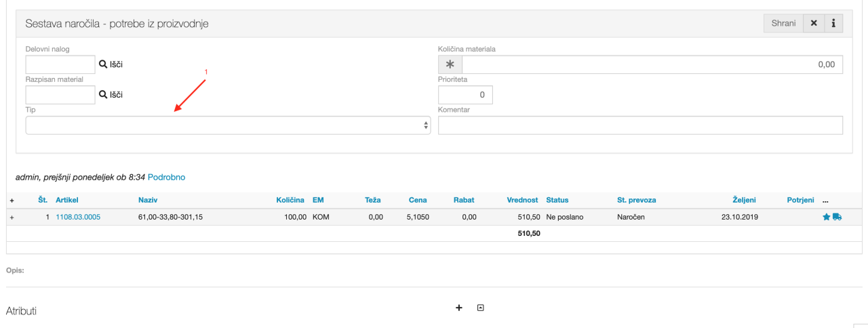Screen dimensions: 868x328
Task: Click the search icon next to Delovni nalog
Action: 104,64
